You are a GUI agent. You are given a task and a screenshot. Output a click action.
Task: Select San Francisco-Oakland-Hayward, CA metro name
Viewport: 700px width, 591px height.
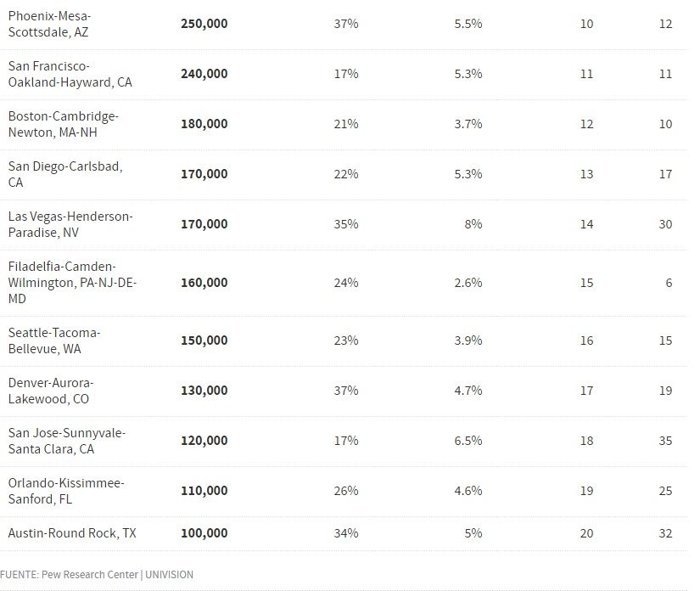pyautogui.click(x=70, y=74)
